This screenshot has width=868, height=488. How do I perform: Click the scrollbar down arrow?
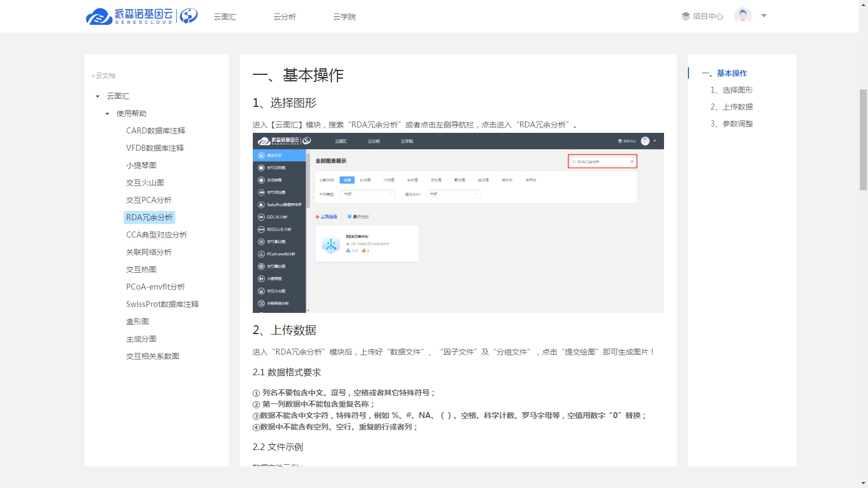pos(863,483)
